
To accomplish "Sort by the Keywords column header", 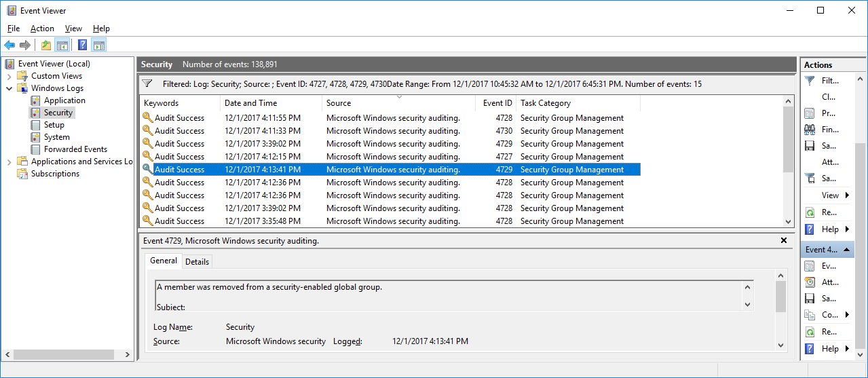I will click(x=180, y=103).
